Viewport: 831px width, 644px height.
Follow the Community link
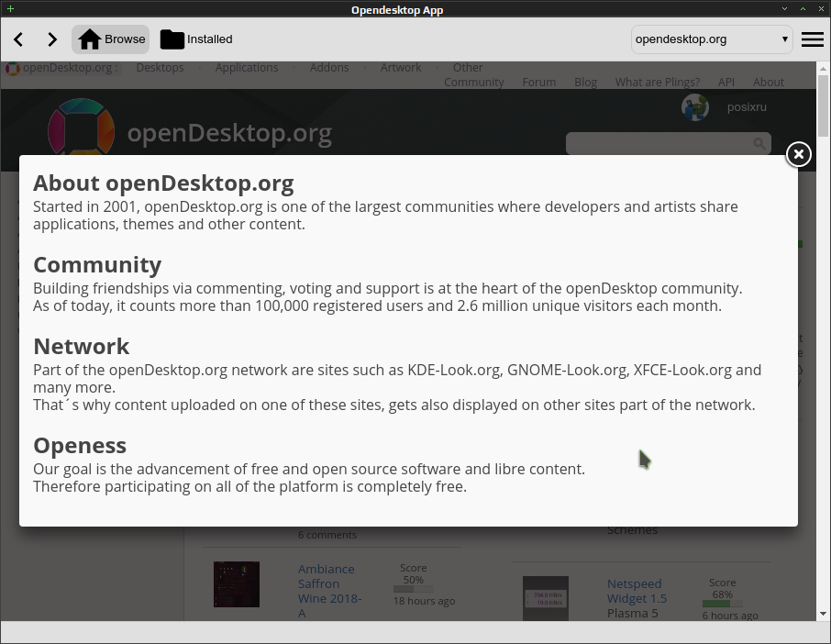[x=474, y=83]
